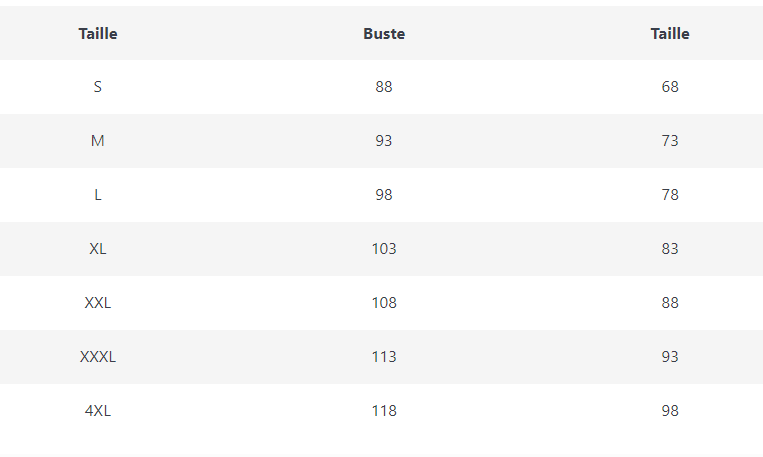The height and width of the screenshot is (457, 763).
Task: Select the M size cell
Action: (x=98, y=141)
